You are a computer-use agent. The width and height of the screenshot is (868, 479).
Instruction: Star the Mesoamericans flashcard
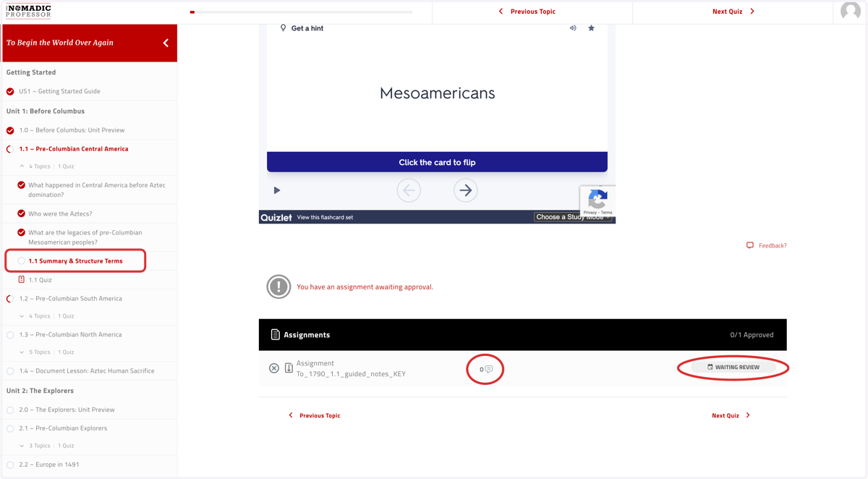coord(591,28)
